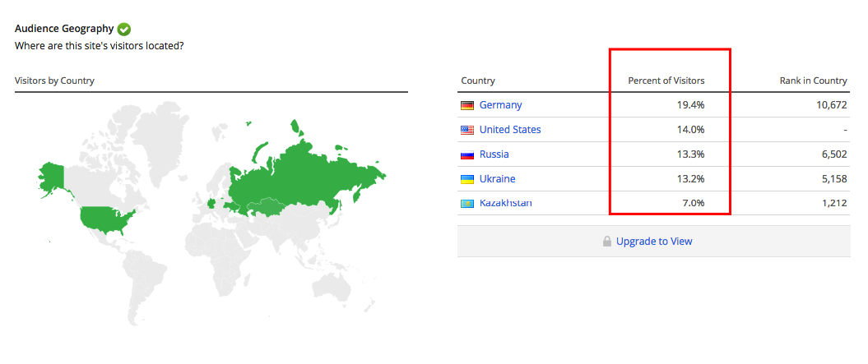Click Germany's rank value 10,672
The height and width of the screenshot is (364, 868).
click(x=828, y=105)
